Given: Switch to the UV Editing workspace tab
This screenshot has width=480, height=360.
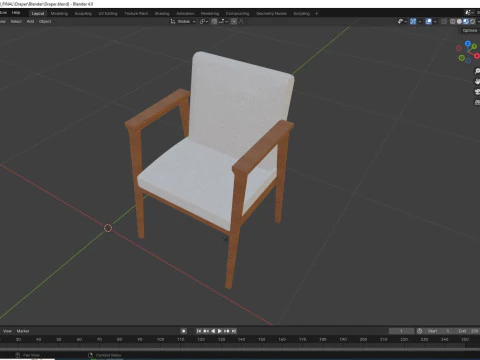Looking at the screenshot, I should click(x=108, y=14).
